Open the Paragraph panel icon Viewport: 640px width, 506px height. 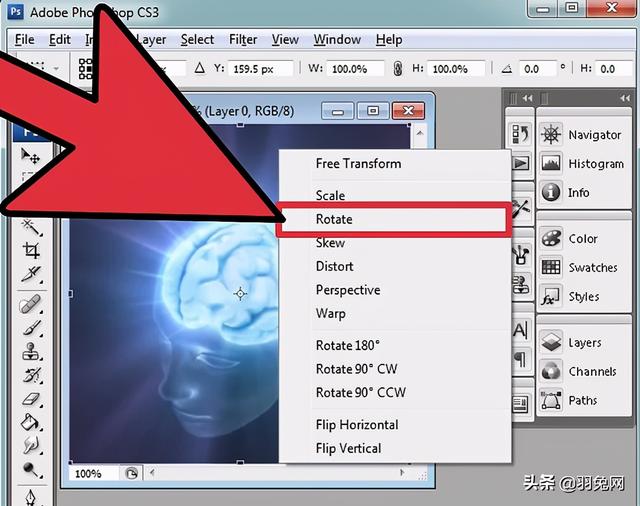coord(520,360)
